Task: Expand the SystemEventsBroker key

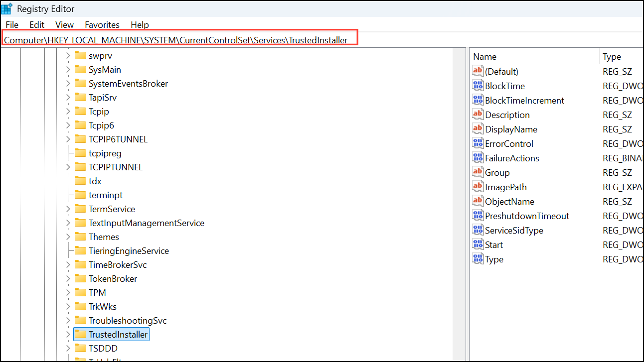Action: coord(68,84)
